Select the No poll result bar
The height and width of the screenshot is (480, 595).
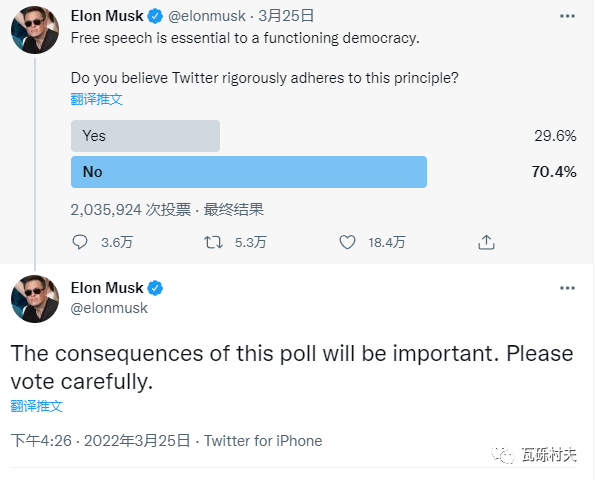pyautogui.click(x=249, y=172)
